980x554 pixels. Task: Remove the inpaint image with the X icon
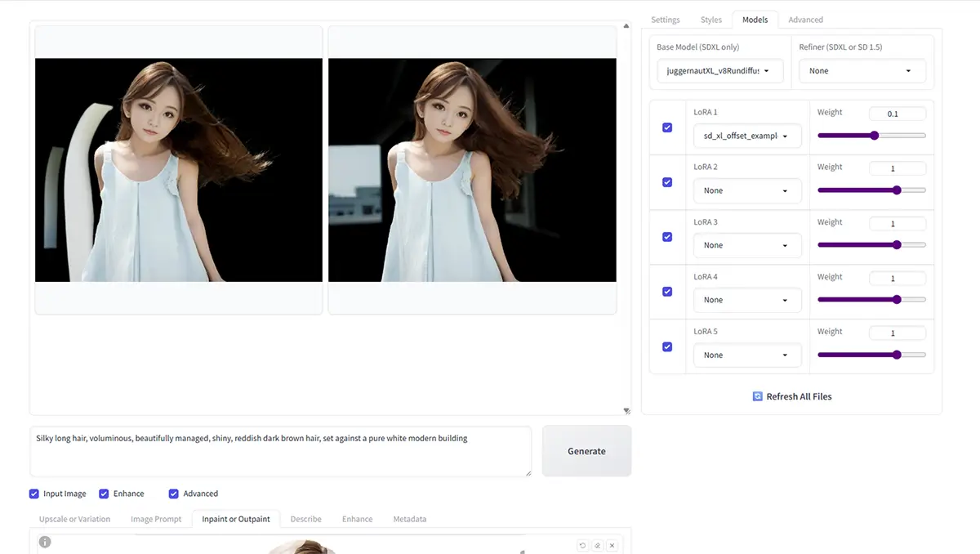tap(612, 545)
